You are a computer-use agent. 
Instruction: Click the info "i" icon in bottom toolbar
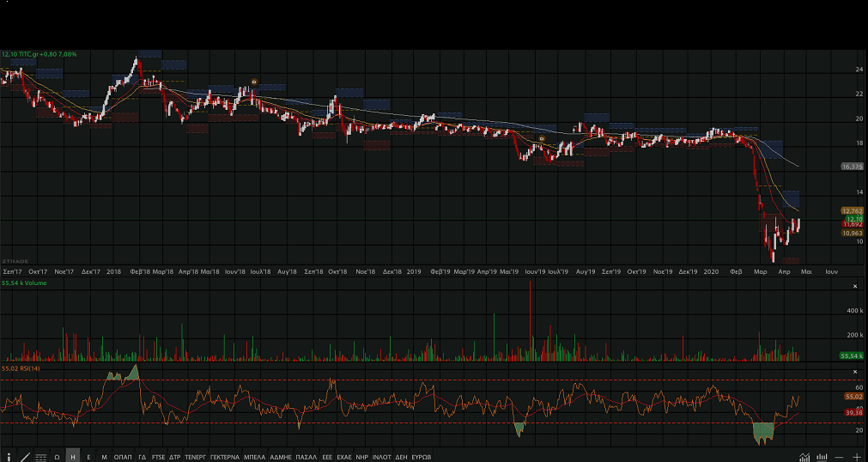tap(9, 457)
